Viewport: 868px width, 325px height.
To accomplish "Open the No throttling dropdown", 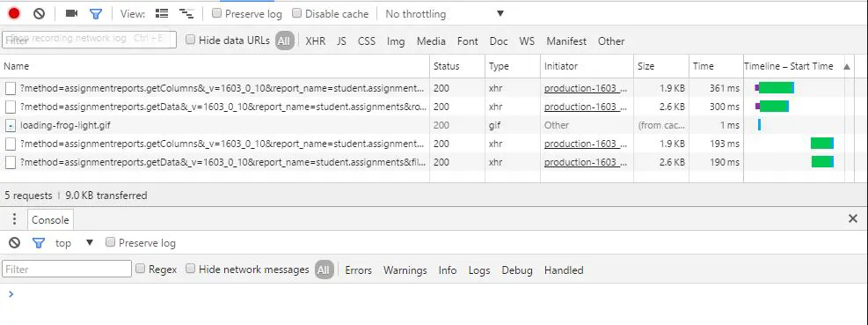I will 444,14.
